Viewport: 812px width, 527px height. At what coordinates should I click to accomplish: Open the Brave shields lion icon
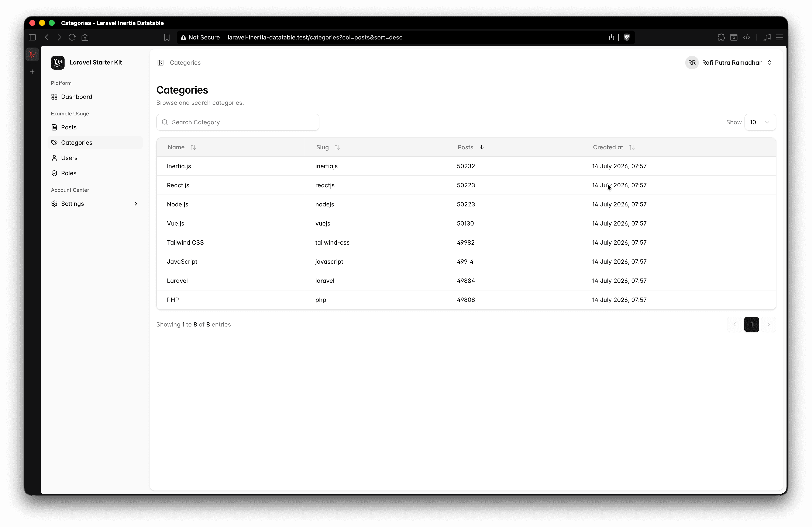626,38
